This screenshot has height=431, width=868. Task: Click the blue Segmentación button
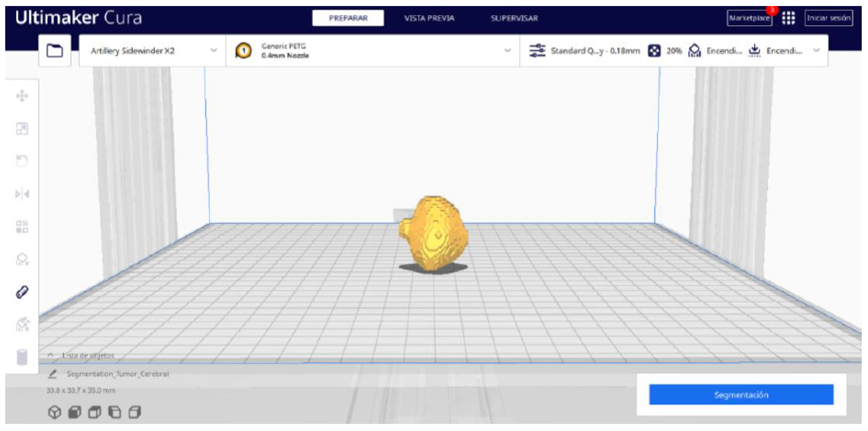tap(741, 395)
